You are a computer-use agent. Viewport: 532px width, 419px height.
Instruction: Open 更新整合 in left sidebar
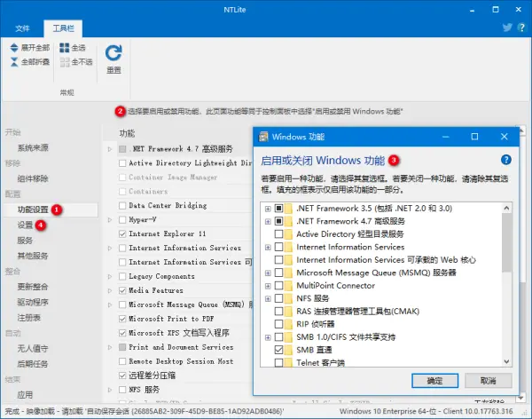point(33,287)
